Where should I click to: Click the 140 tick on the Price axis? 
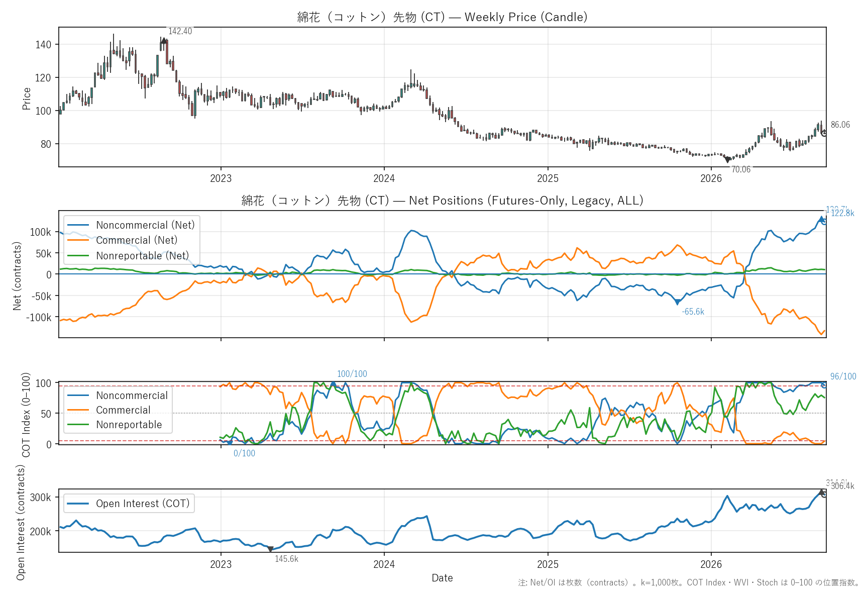point(43,44)
